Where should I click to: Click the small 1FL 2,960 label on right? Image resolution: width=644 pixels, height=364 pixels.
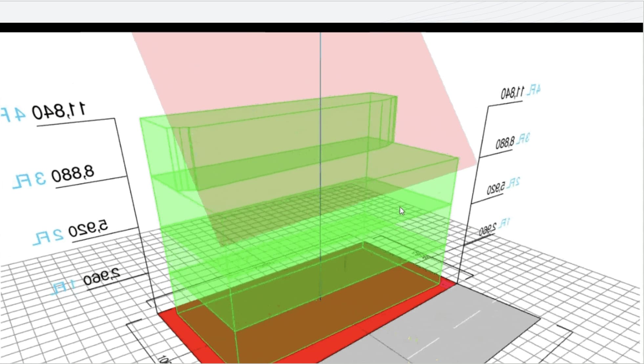tap(495, 227)
